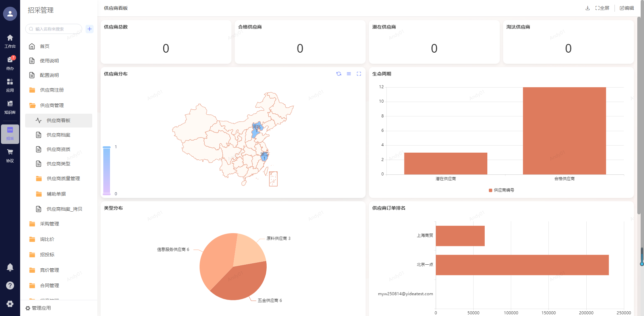644x316 pixels.
Task: Click the 全屏 button
Action: (602, 8)
